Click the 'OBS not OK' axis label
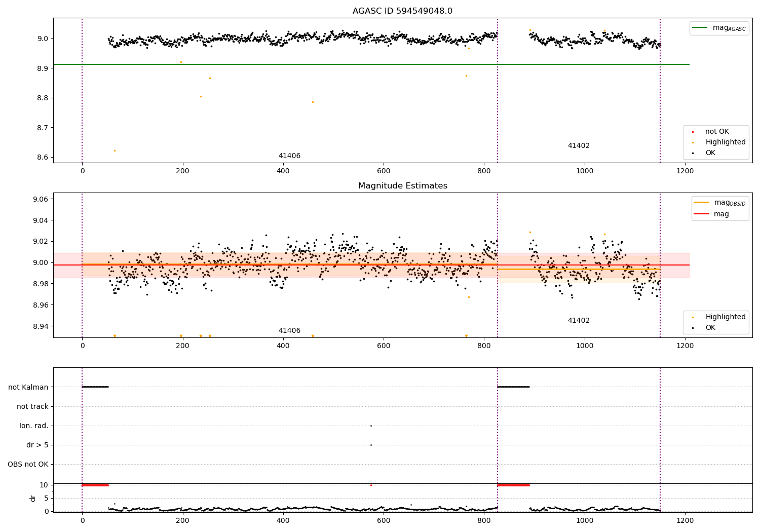This screenshot has height=532, width=760. (x=28, y=464)
